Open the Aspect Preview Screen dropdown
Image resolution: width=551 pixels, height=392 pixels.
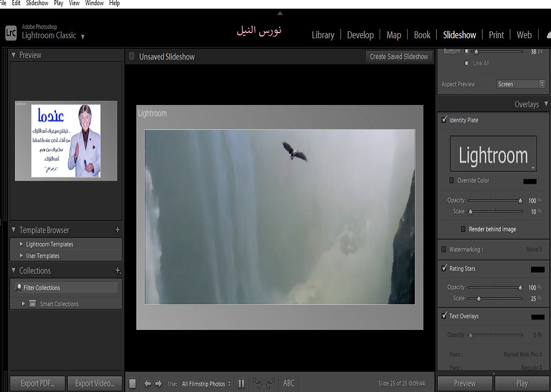point(521,84)
